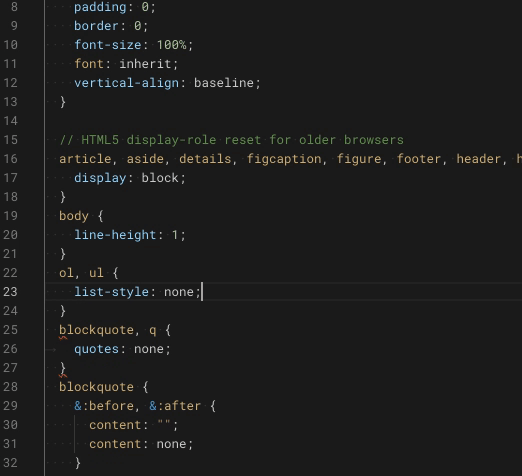
Task: Click the 'details' selector on line 16
Action: [x=205, y=159]
